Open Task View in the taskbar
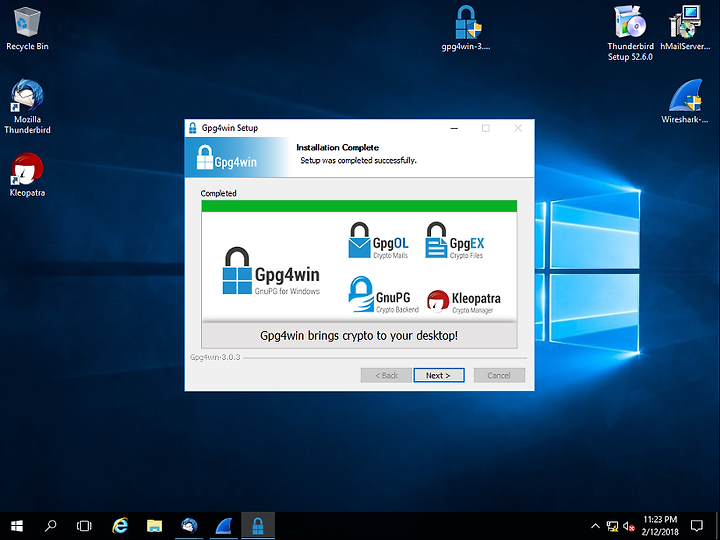Image resolution: width=720 pixels, height=540 pixels. click(x=84, y=526)
